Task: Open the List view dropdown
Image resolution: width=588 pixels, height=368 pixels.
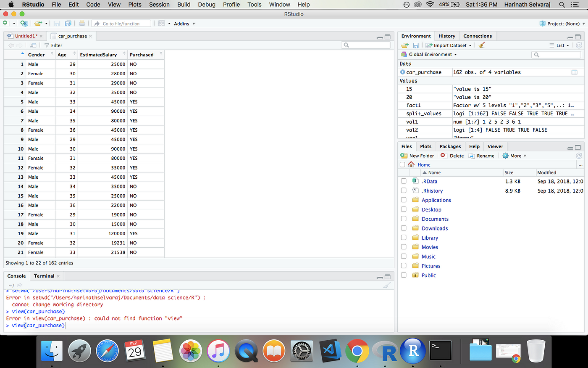Action: (x=559, y=45)
